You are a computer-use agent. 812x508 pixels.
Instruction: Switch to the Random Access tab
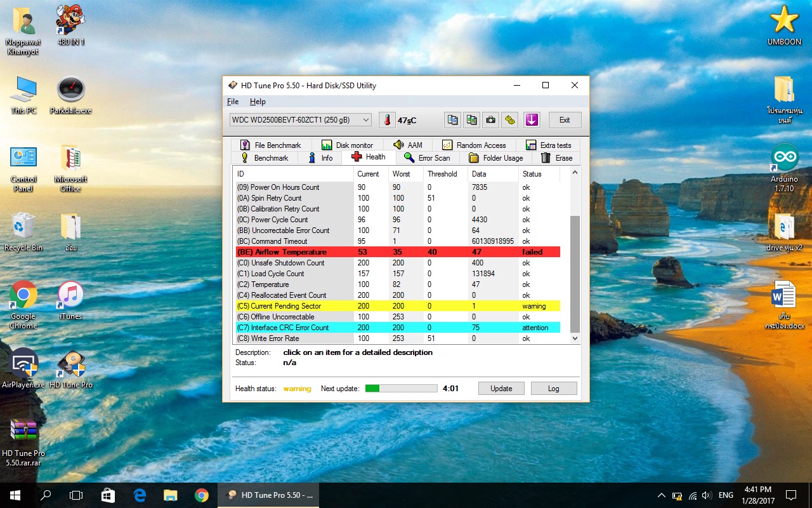coord(474,145)
